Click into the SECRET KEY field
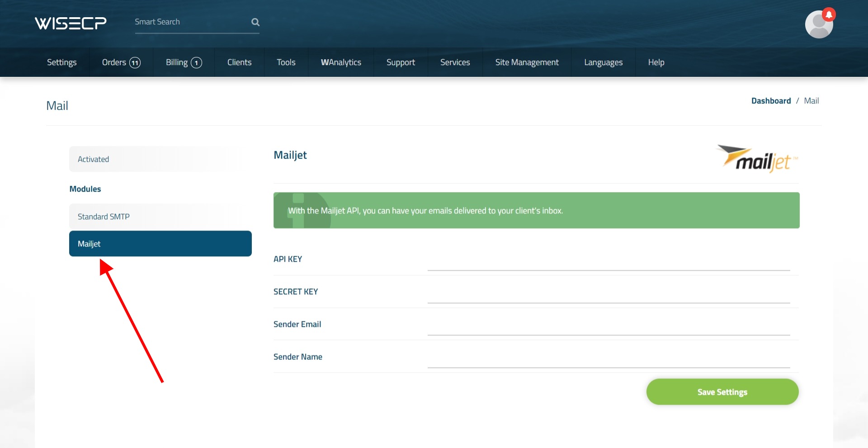This screenshot has width=868, height=448. tap(609, 294)
